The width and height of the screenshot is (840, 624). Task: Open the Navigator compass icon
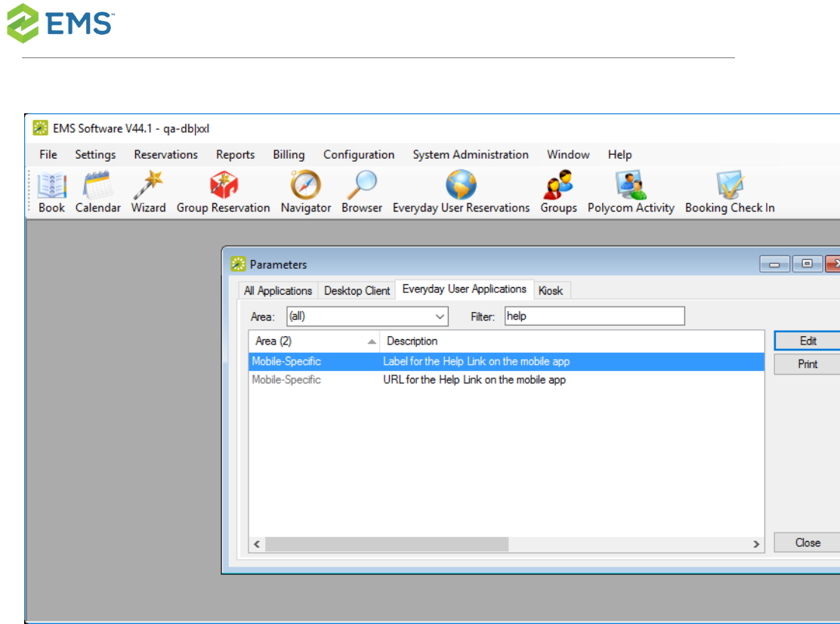point(306,193)
